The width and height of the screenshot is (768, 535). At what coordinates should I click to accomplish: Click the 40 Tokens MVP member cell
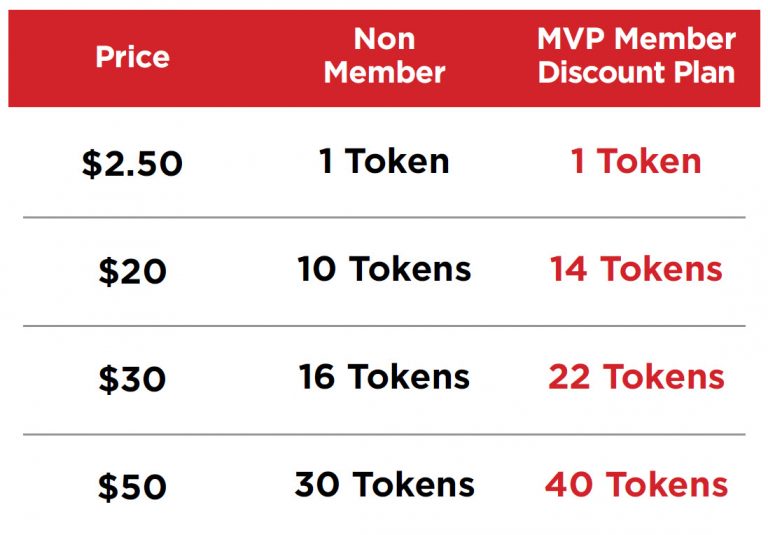pyautogui.click(x=636, y=485)
